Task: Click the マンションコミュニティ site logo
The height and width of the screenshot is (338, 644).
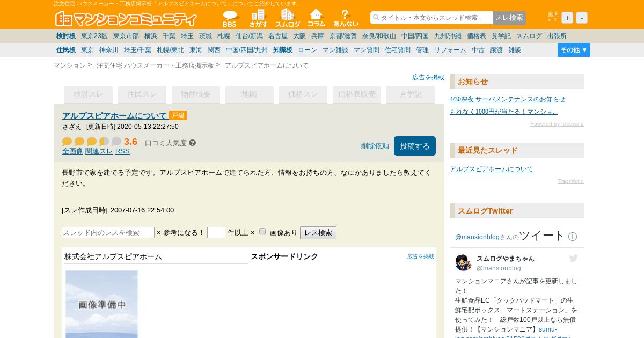Action: [126, 19]
